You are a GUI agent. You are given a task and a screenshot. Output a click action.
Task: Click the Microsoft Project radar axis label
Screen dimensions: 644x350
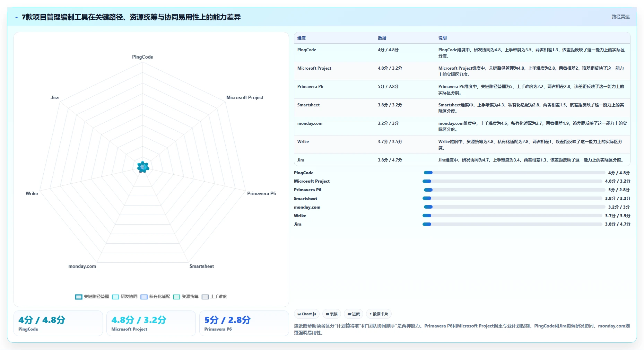[245, 97]
